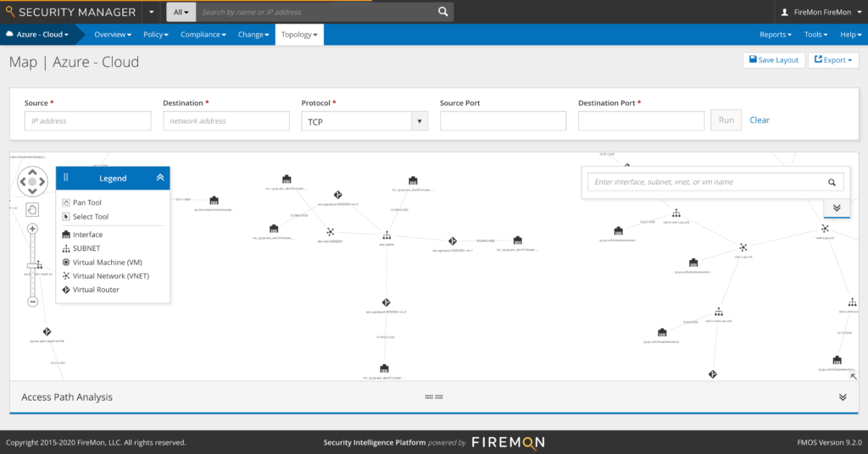This screenshot has width=868, height=454.
Task: Click the Interface legend entry
Action: [x=82, y=235]
